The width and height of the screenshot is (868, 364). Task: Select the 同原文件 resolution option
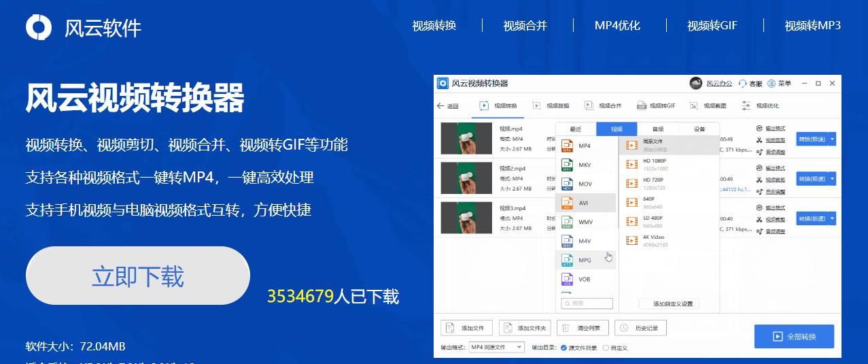point(669,145)
